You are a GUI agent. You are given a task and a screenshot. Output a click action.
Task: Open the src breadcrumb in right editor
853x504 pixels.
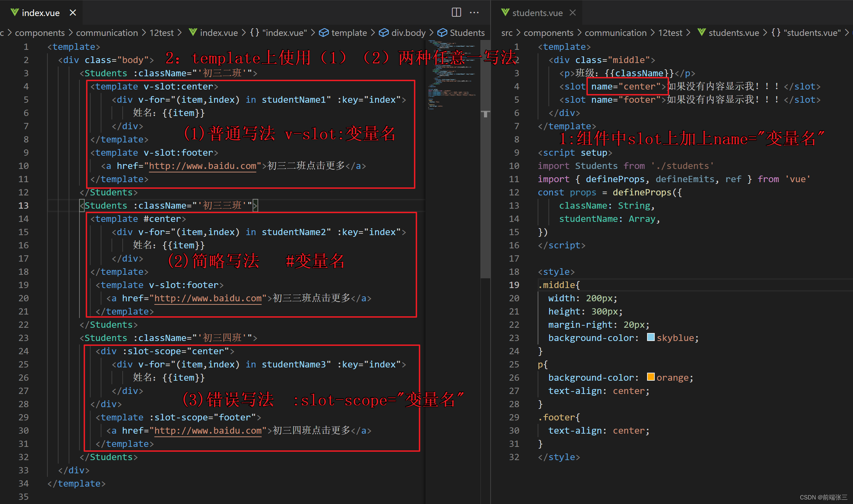(507, 33)
